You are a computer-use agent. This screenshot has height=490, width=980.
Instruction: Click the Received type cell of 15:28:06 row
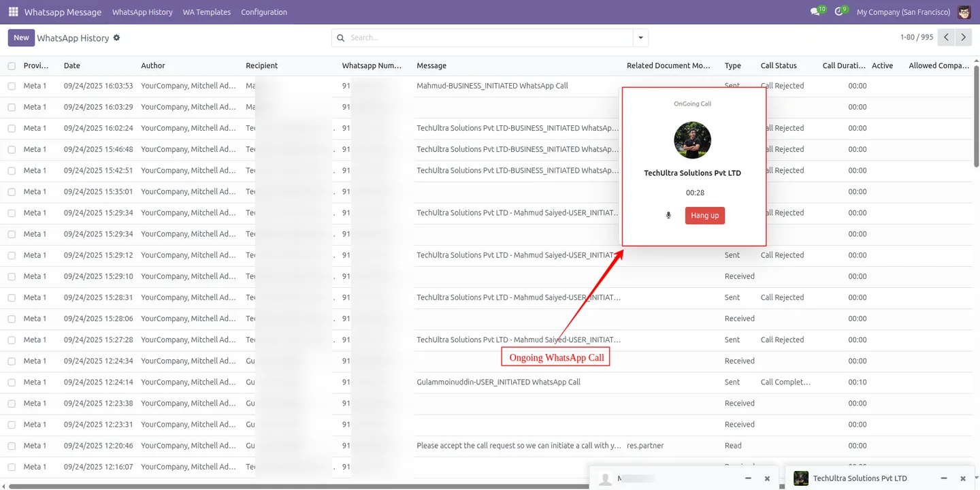point(740,318)
